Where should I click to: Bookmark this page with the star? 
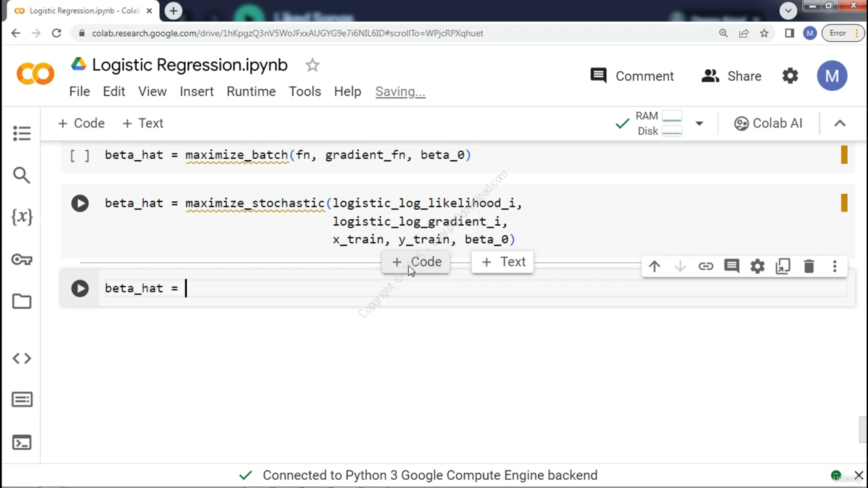tap(764, 33)
